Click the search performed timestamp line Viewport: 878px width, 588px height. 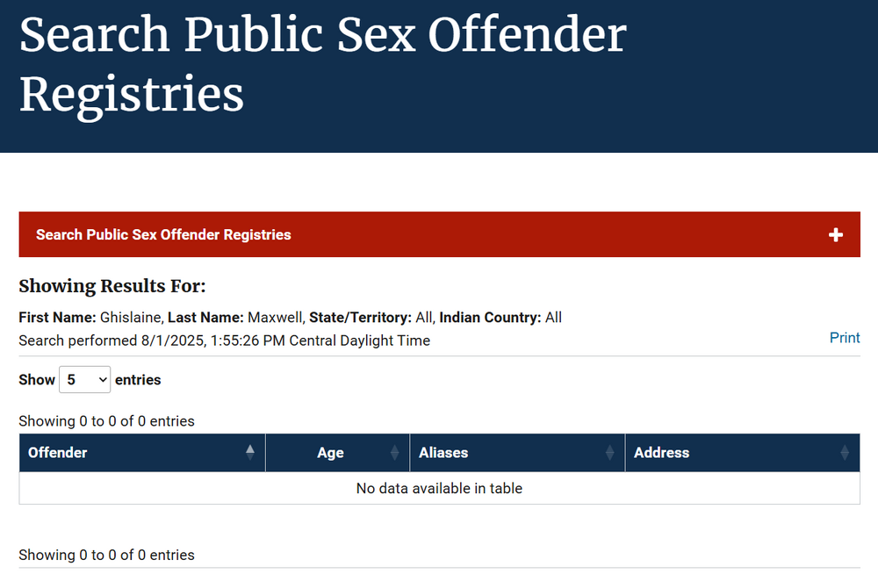[224, 341]
